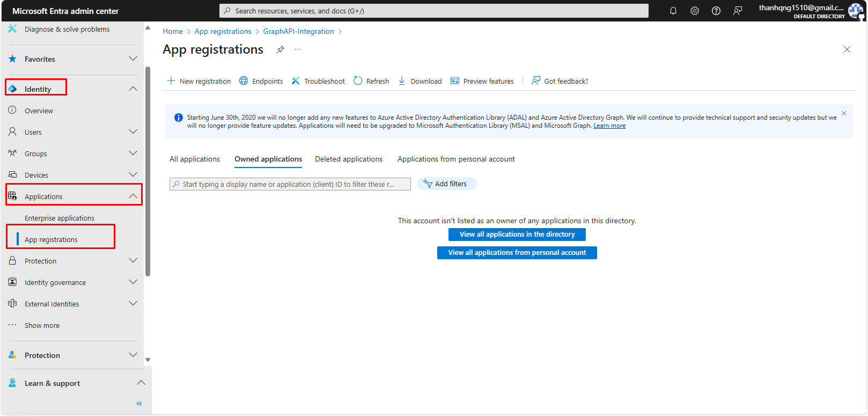Collapse the Identity section chevron
Screen dimensions: 868x417
point(133,89)
